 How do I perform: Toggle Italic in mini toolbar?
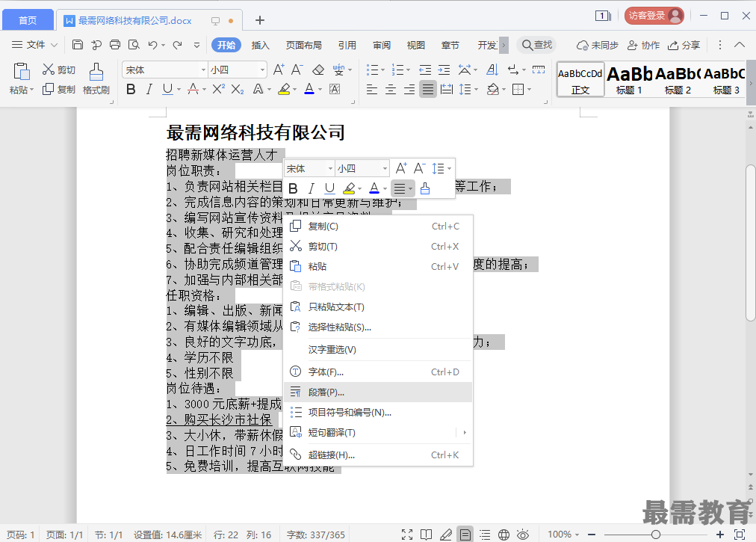312,188
